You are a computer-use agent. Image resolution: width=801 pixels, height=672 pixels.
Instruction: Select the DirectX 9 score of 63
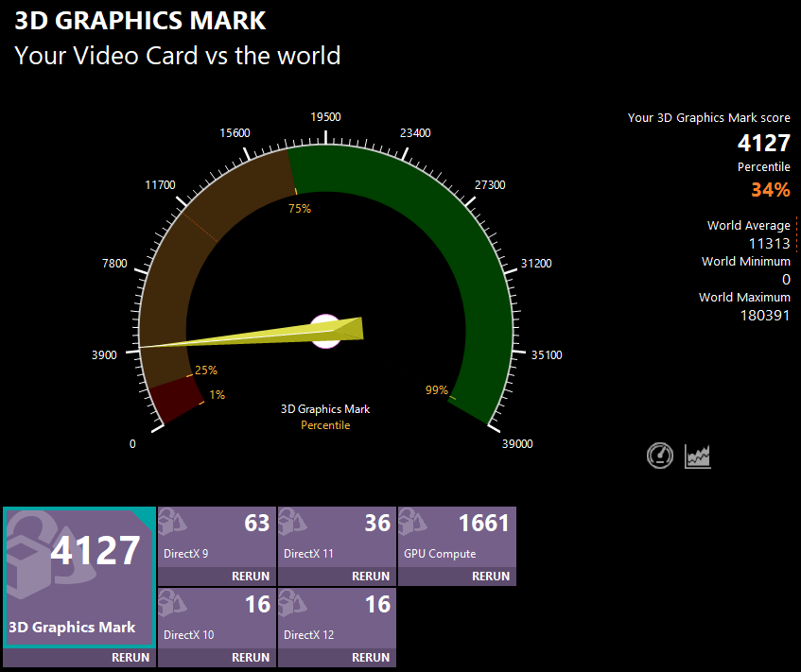click(x=256, y=523)
